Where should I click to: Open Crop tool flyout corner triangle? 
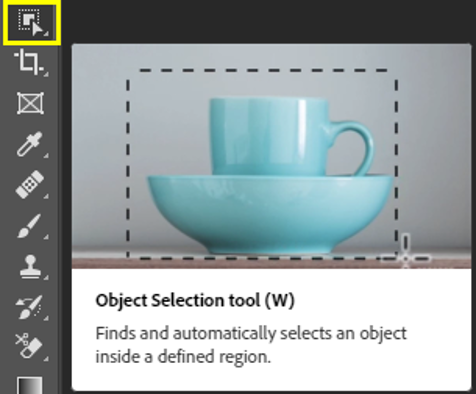tap(46, 74)
